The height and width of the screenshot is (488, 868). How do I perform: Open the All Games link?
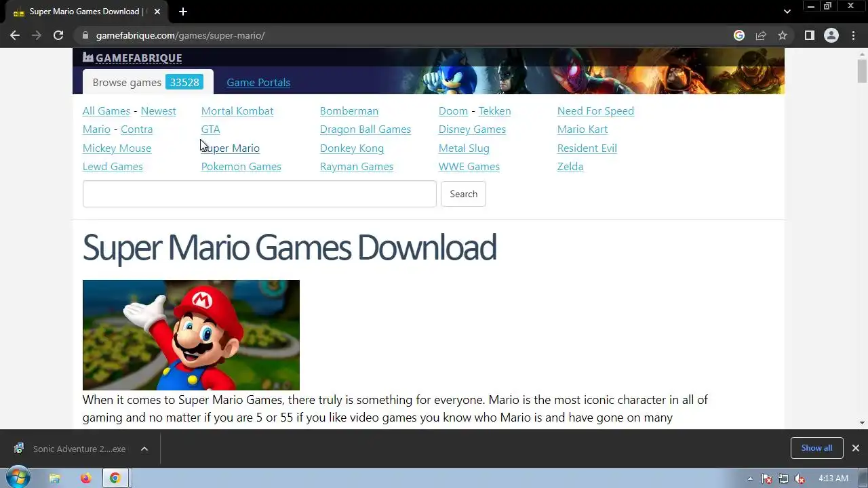point(106,111)
